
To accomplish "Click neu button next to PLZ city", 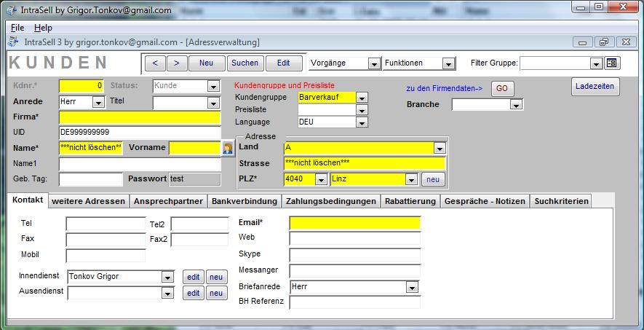I will click(433, 180).
